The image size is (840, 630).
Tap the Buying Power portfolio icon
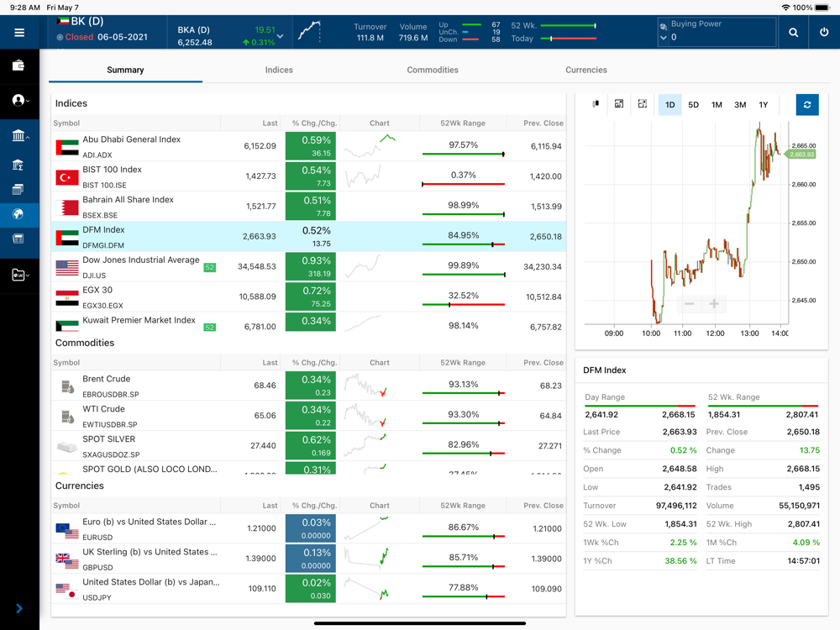664,26
